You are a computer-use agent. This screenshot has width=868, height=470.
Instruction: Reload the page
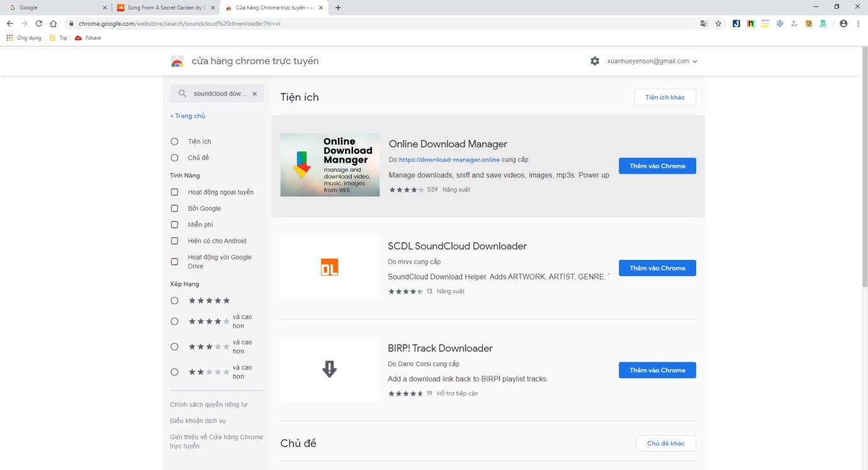coord(38,23)
